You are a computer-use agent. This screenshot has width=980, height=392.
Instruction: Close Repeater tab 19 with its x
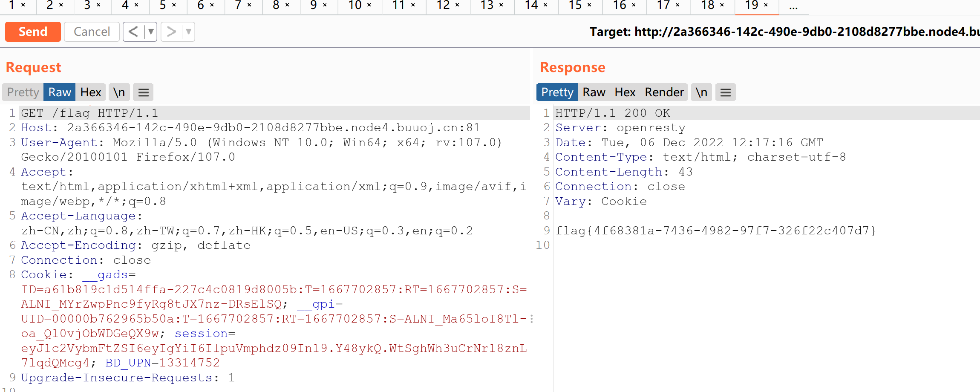pyautogui.click(x=766, y=5)
